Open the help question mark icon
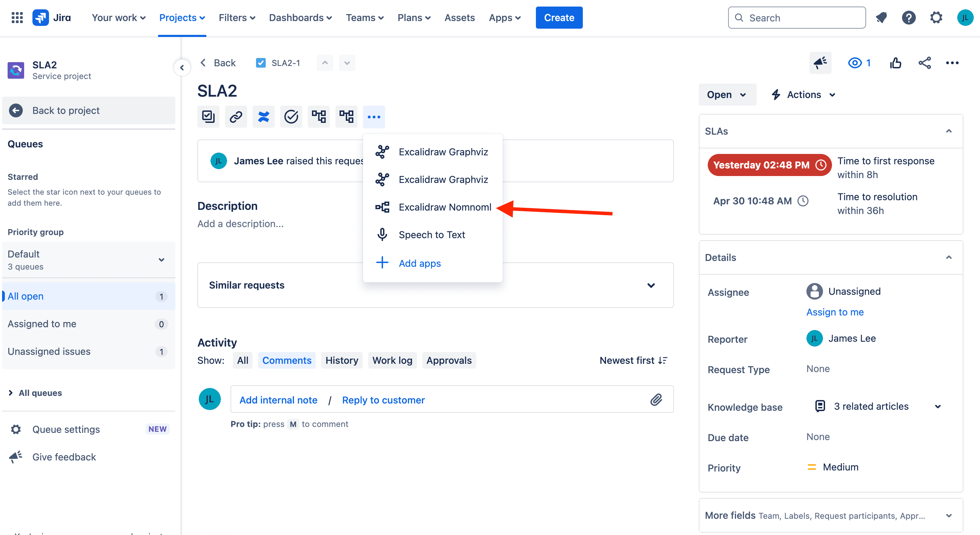This screenshot has height=535, width=980. click(909, 18)
